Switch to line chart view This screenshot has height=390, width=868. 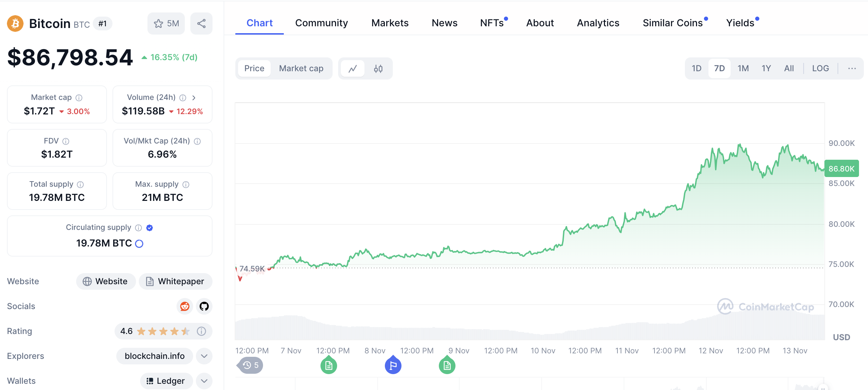pyautogui.click(x=353, y=68)
